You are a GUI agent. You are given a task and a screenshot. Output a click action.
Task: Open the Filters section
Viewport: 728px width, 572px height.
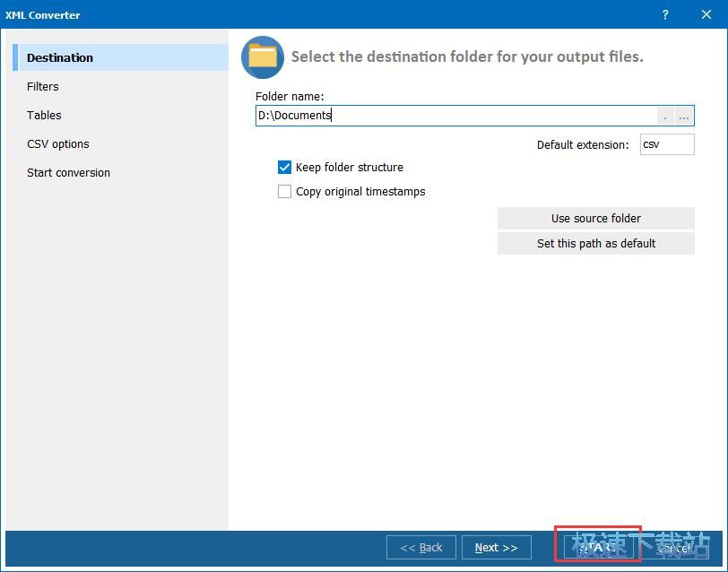click(x=43, y=87)
